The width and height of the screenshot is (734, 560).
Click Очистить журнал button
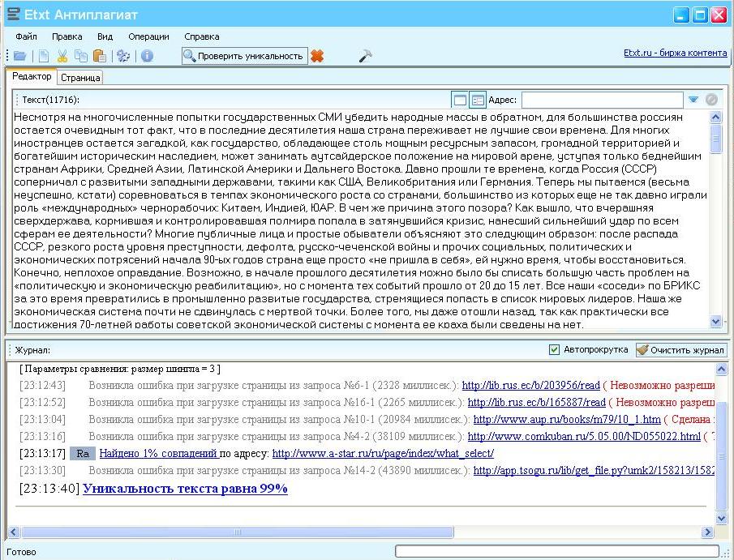coord(680,350)
